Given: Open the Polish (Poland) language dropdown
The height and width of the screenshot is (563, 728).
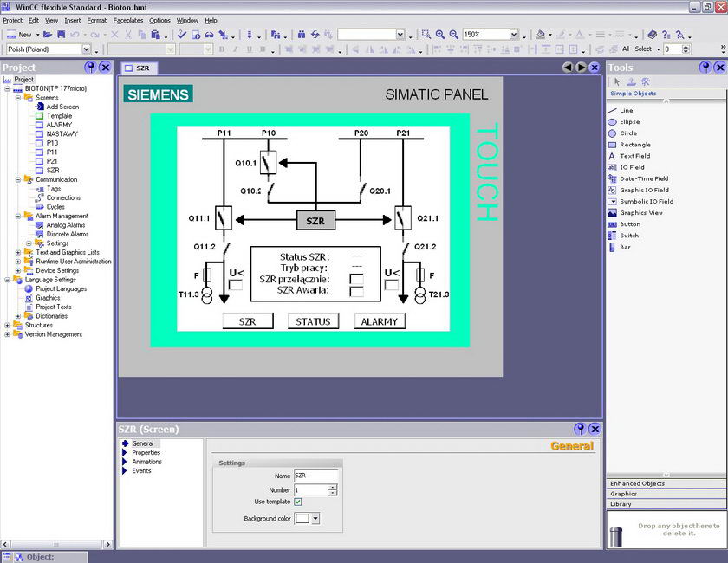Looking at the screenshot, I should 87,49.
